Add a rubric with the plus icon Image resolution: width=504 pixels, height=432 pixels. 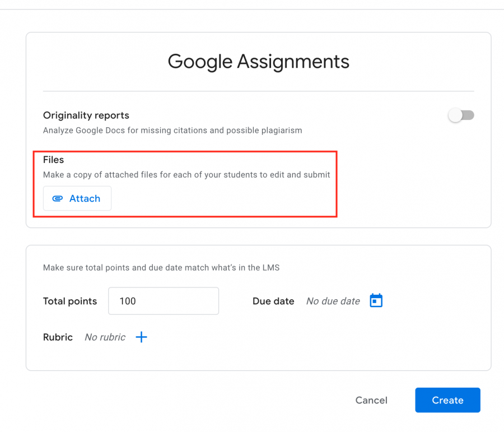[142, 337]
